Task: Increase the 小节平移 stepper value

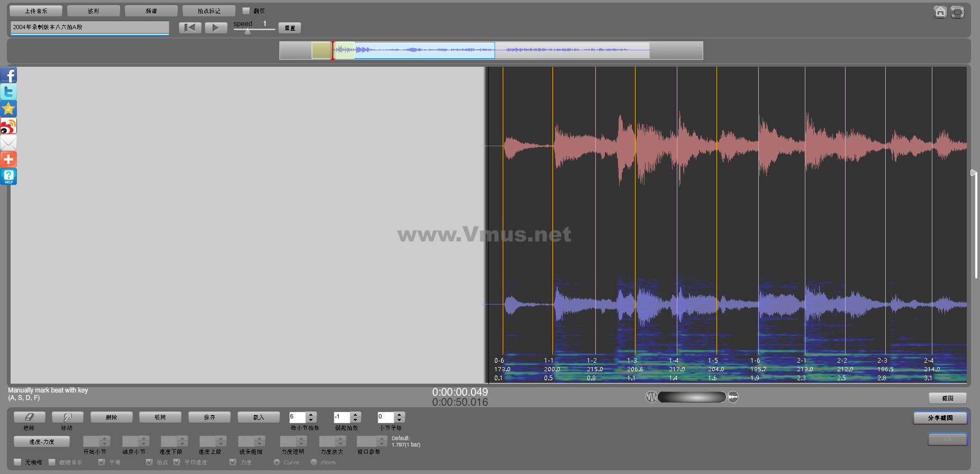Action: (400, 415)
